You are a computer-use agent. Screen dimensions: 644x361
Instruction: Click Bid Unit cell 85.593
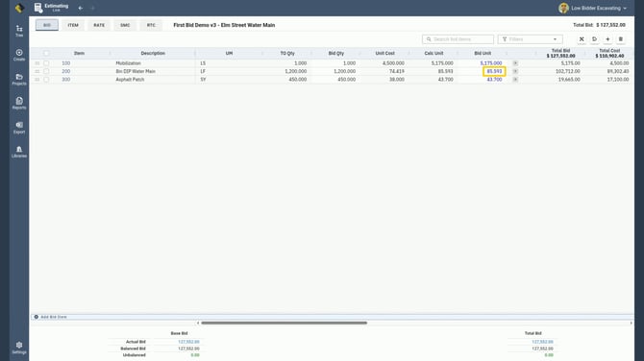pos(494,71)
